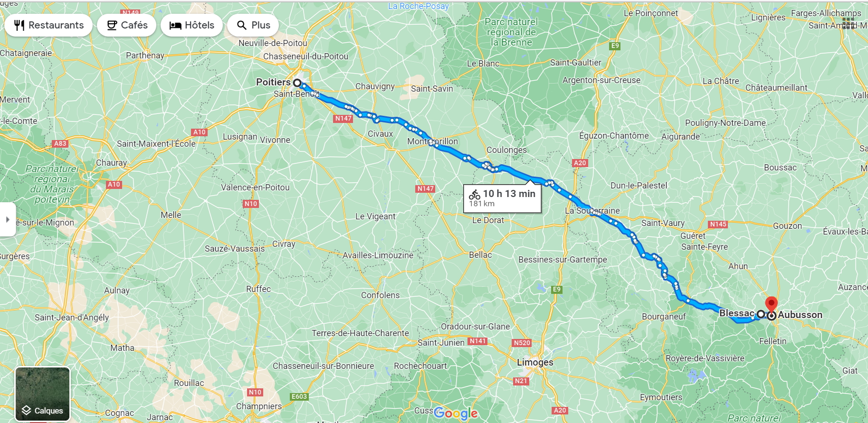Click the A20 highway shield near Coulonges
This screenshot has width=868, height=423.
(580, 163)
